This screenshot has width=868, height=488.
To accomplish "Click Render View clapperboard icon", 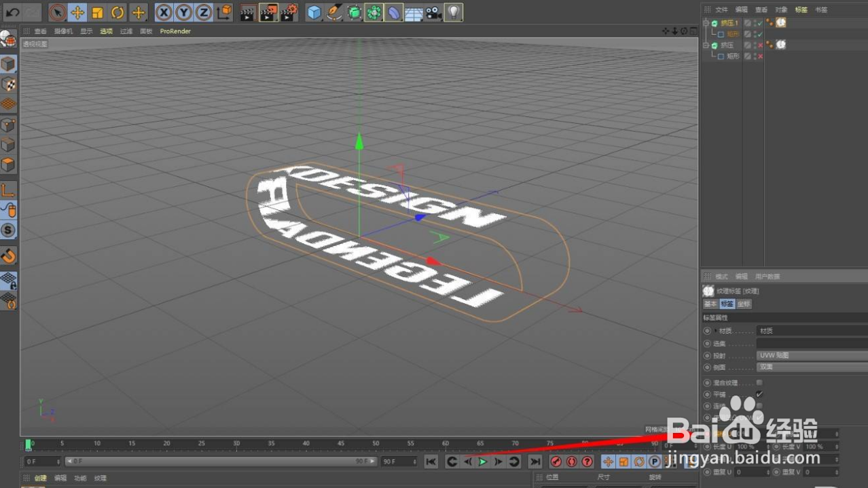I will pyautogui.click(x=249, y=12).
